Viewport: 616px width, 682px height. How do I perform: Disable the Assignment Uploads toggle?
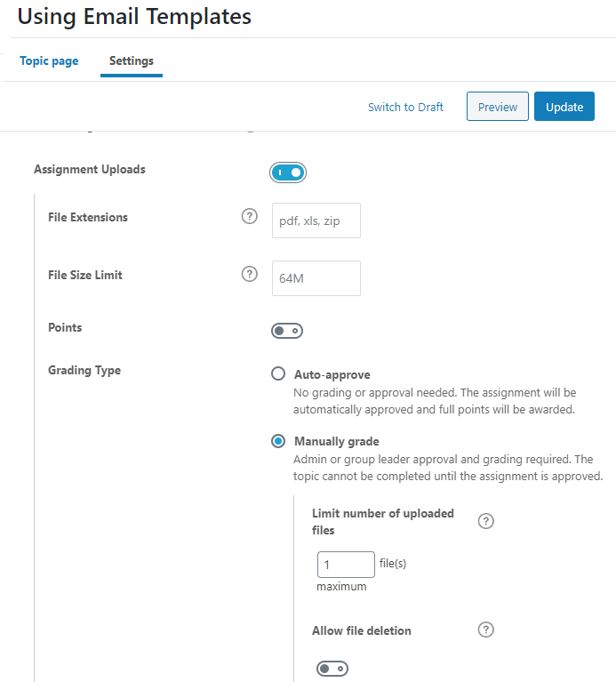pyautogui.click(x=288, y=173)
